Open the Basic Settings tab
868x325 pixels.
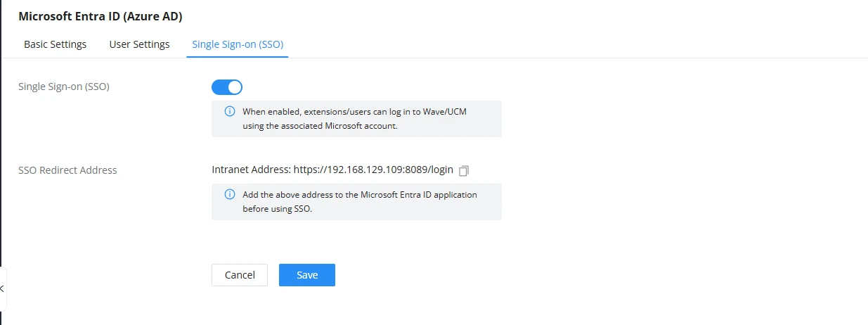click(56, 44)
